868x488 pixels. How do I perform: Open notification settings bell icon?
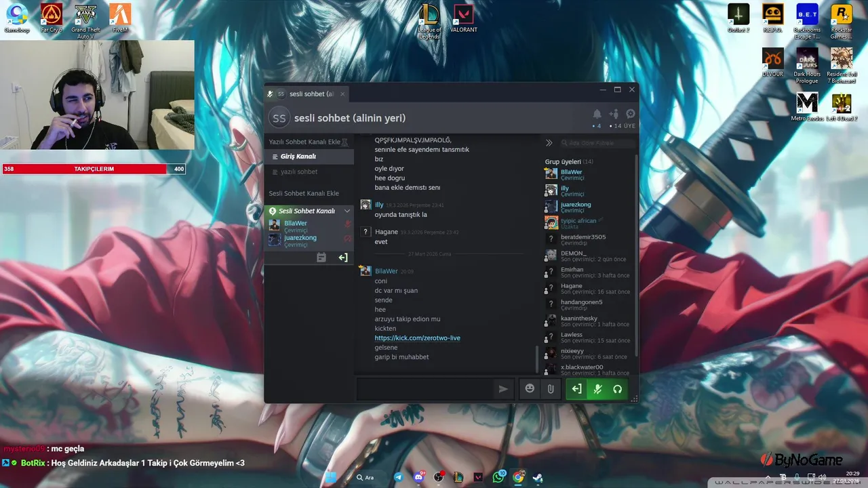coord(597,114)
